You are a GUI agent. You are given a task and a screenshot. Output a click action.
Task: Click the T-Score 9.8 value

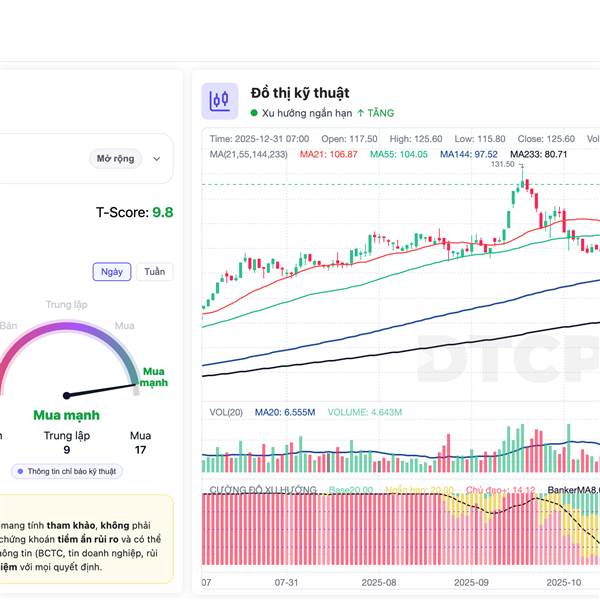point(162,213)
